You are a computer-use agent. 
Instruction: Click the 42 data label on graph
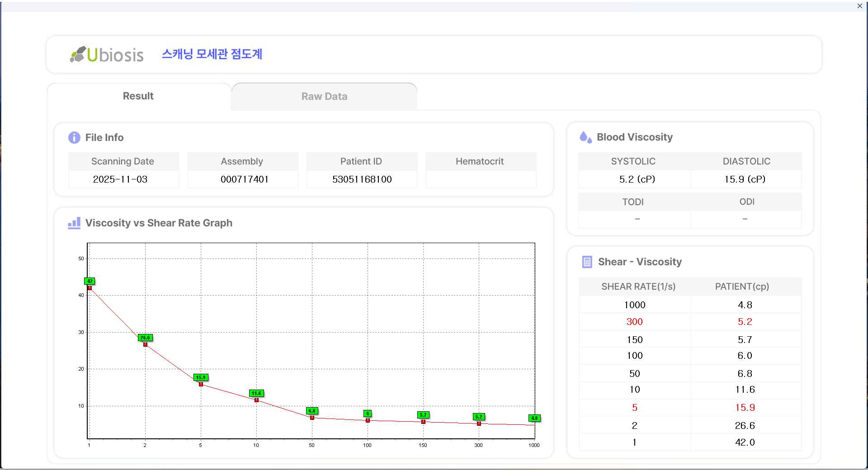point(90,281)
